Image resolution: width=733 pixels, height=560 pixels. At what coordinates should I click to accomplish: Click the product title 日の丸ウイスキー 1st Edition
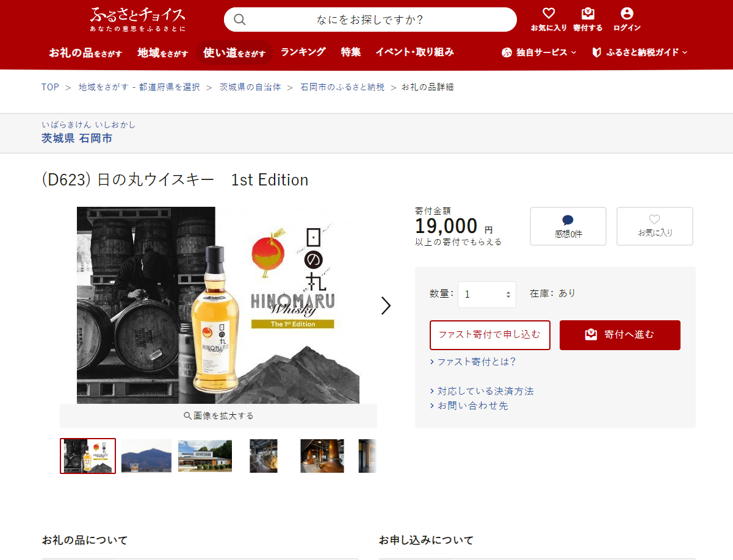[175, 180]
